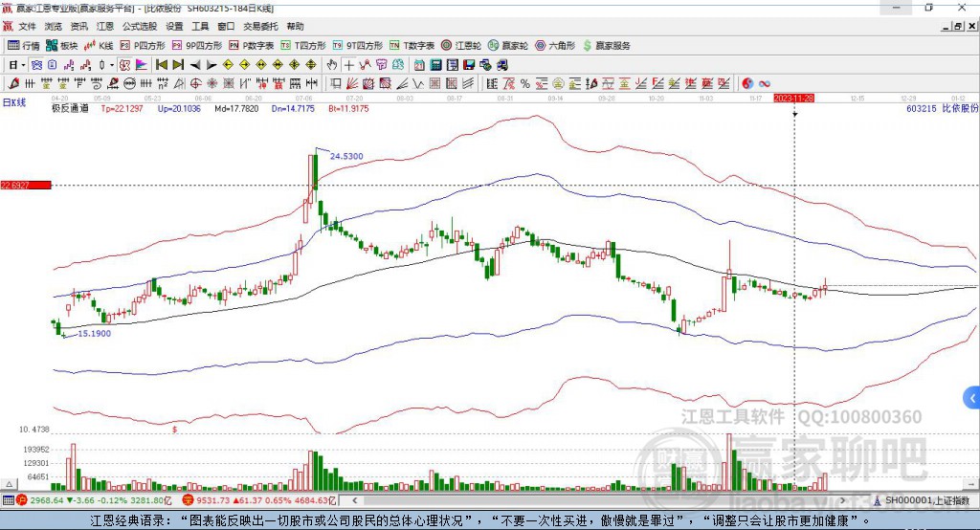Open the 9P四方形 tool
The width and height of the screenshot is (980, 530).
click(197, 46)
